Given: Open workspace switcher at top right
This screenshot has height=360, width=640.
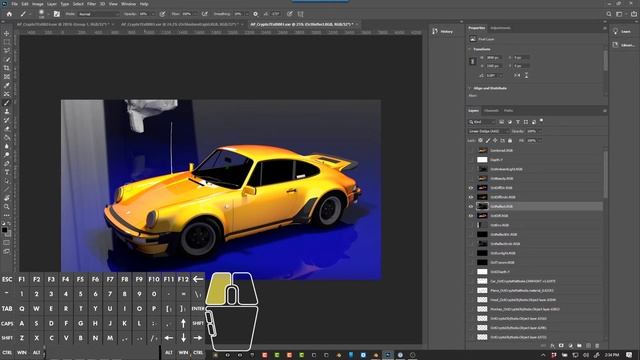Looking at the screenshot, I should [619, 14].
